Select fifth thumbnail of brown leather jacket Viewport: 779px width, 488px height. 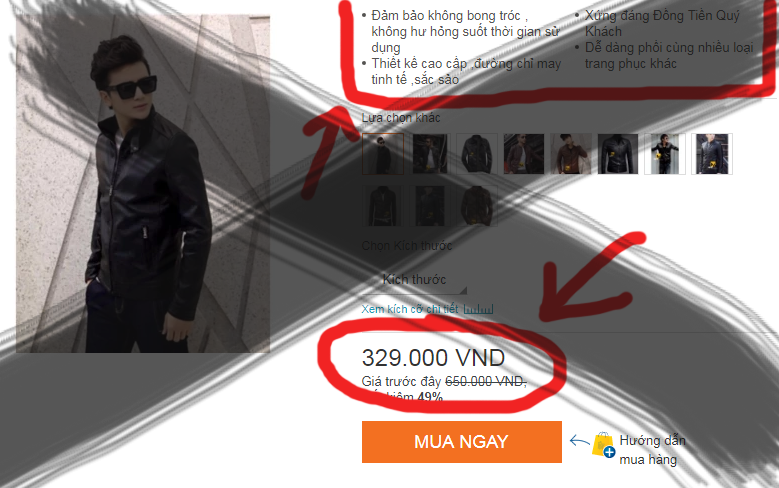pos(570,154)
